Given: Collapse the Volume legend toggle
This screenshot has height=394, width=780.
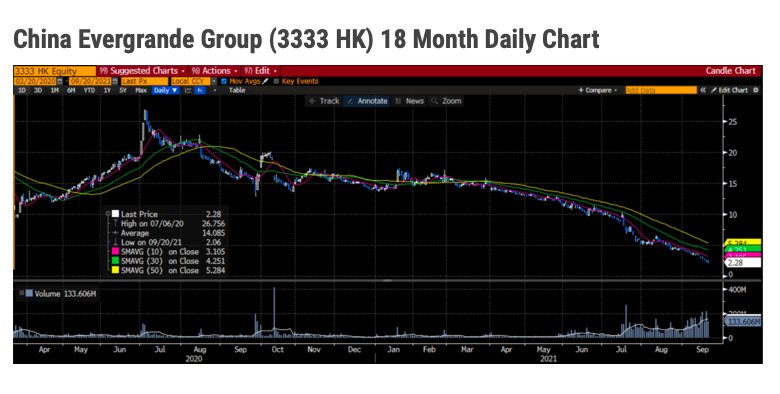Looking at the screenshot, I should coord(21,294).
